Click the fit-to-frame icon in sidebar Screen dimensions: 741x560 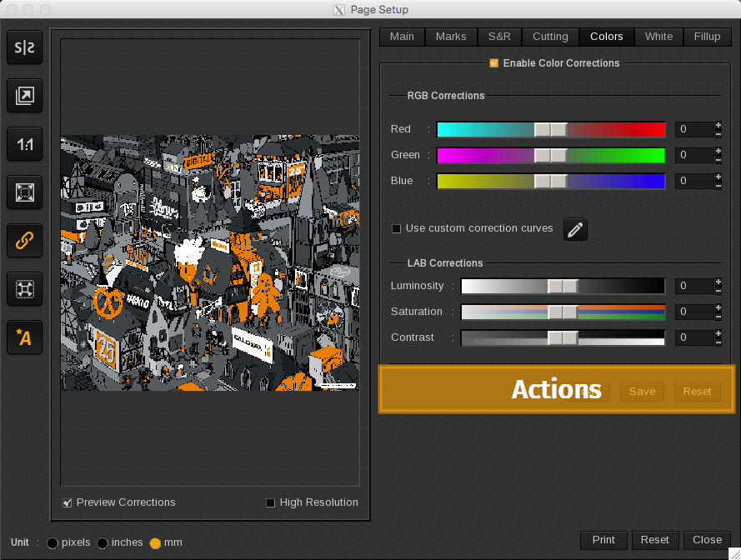(25, 192)
